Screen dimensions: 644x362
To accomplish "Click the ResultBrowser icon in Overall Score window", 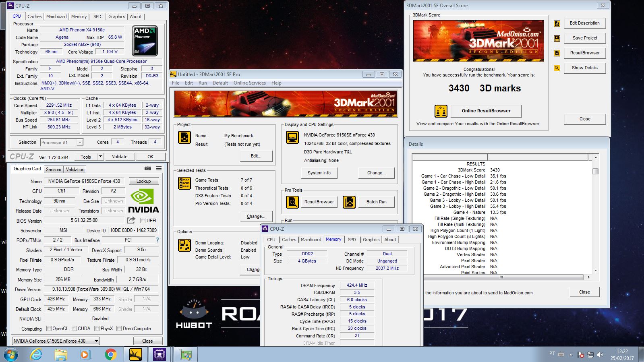I will (x=557, y=53).
